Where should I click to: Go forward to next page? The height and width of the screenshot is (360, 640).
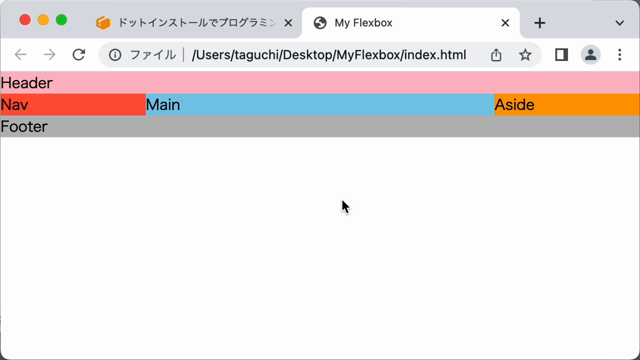pyautogui.click(x=49, y=55)
